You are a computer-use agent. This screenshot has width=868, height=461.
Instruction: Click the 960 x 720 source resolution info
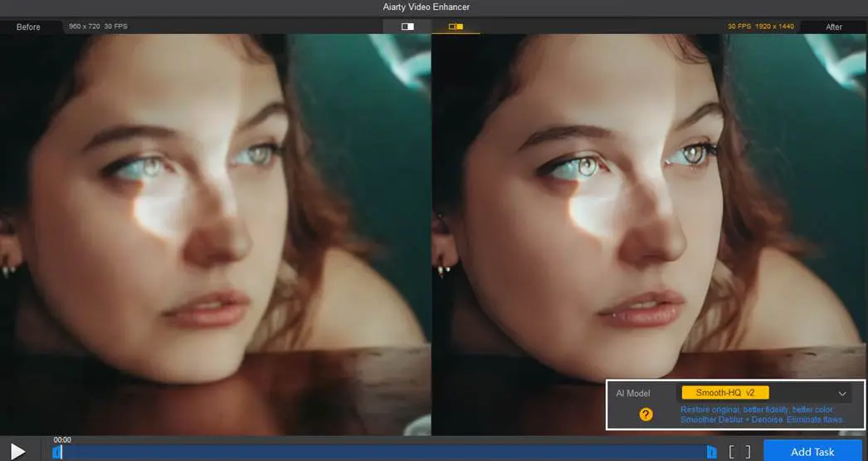click(x=98, y=27)
